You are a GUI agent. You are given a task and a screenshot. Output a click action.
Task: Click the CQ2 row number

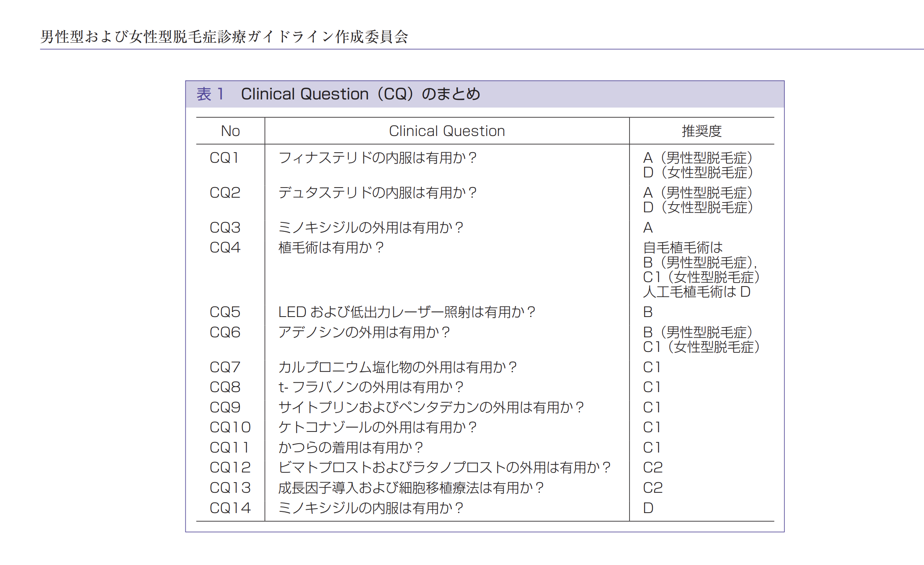pos(225,193)
